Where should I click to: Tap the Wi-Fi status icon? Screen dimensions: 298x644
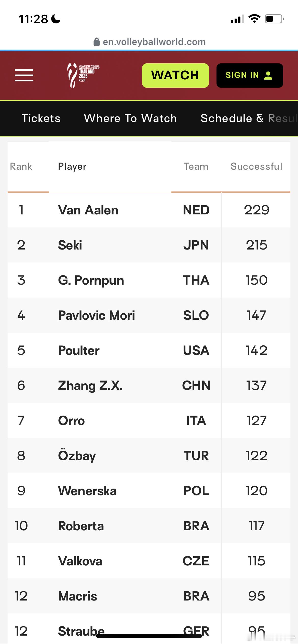point(254,19)
